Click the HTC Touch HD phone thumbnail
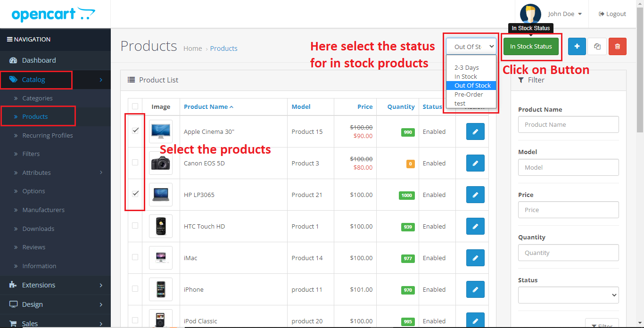The width and height of the screenshot is (644, 328). 161,227
